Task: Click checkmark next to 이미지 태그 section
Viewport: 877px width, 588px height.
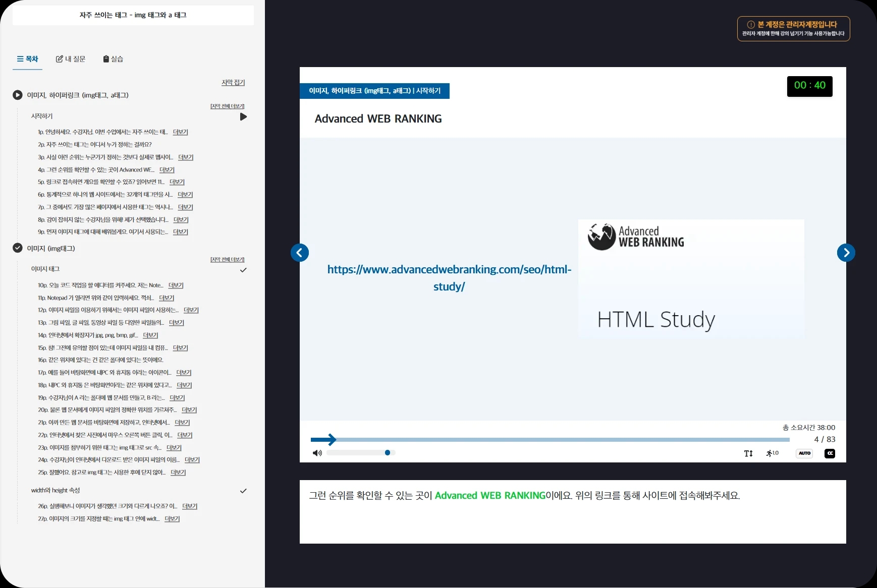Action: click(243, 270)
